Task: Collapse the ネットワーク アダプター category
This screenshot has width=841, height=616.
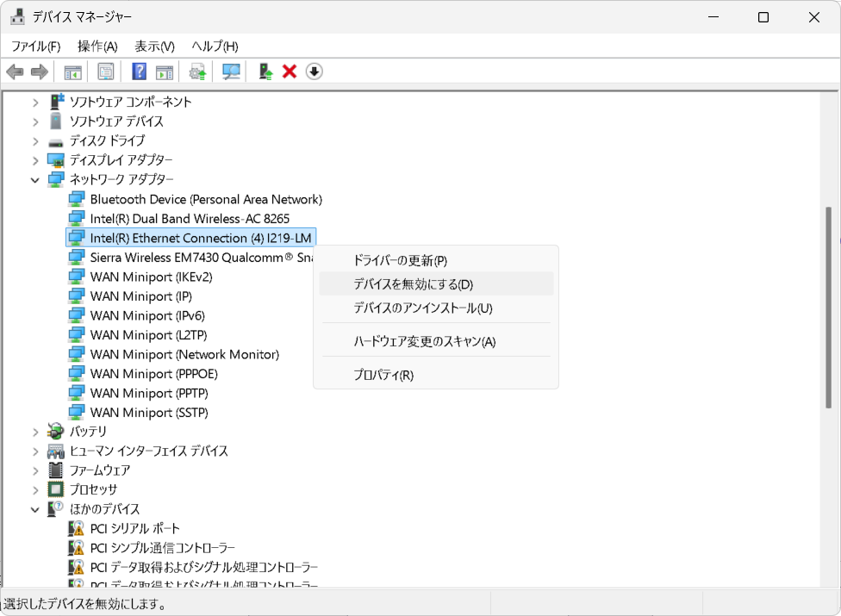Action: [35, 180]
